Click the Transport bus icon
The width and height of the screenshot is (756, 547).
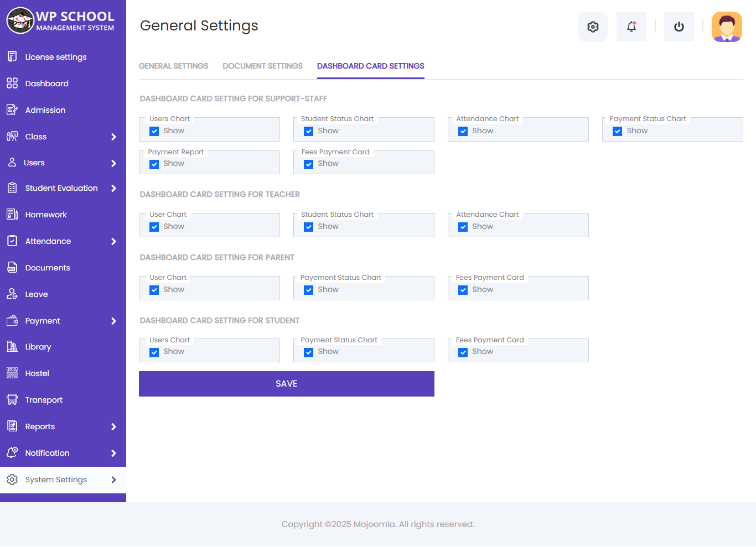coord(12,399)
